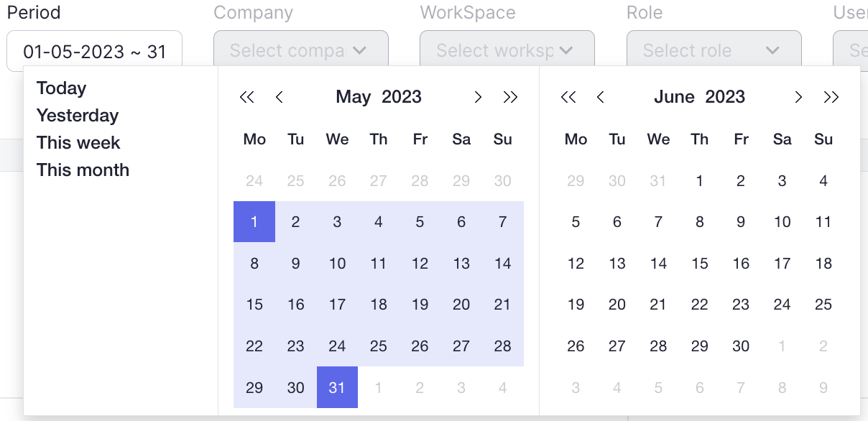This screenshot has height=421, width=868.
Task: Jump June calendar forward one year
Action: point(831,97)
